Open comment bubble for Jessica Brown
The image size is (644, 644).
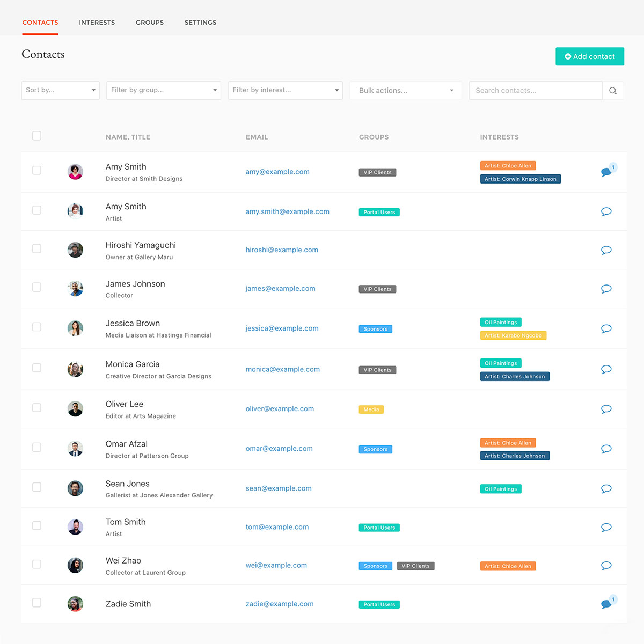606,328
